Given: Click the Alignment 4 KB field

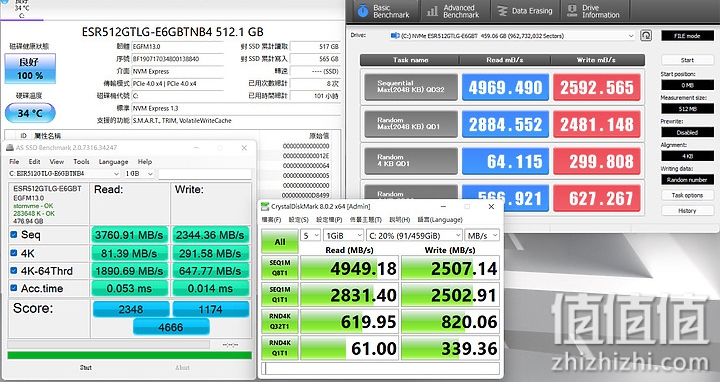Looking at the screenshot, I should tap(687, 156).
